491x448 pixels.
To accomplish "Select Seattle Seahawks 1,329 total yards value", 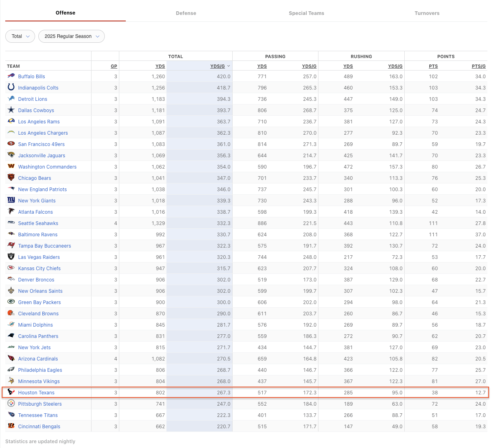I will pyautogui.click(x=158, y=223).
